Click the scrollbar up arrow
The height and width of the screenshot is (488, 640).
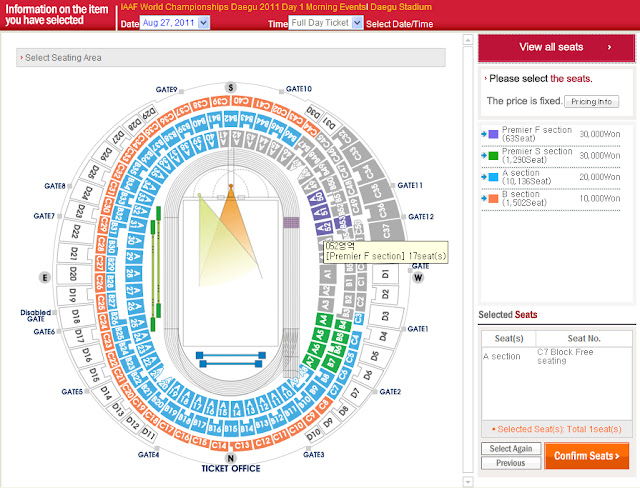click(468, 40)
